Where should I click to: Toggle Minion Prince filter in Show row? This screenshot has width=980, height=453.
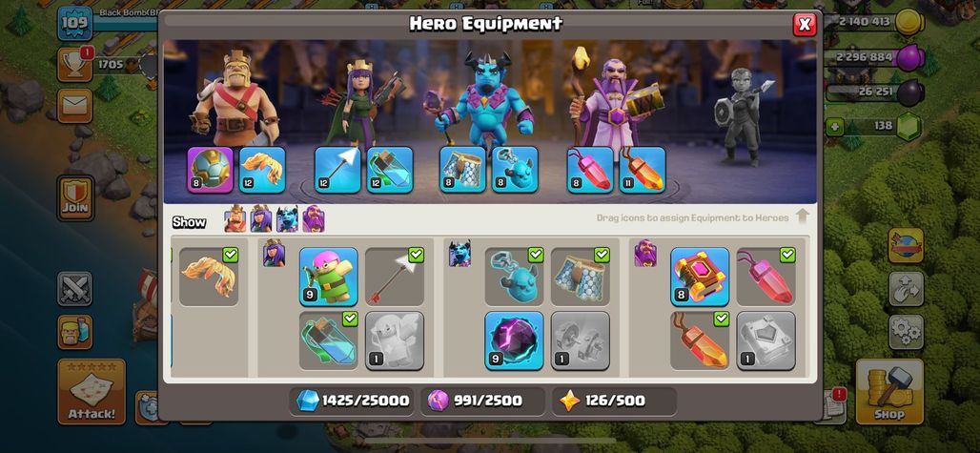288,218
